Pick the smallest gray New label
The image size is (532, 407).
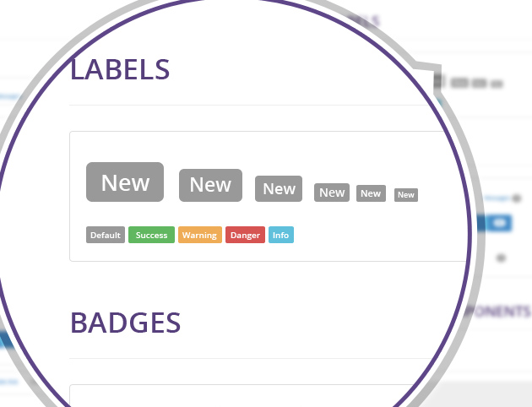click(x=406, y=195)
